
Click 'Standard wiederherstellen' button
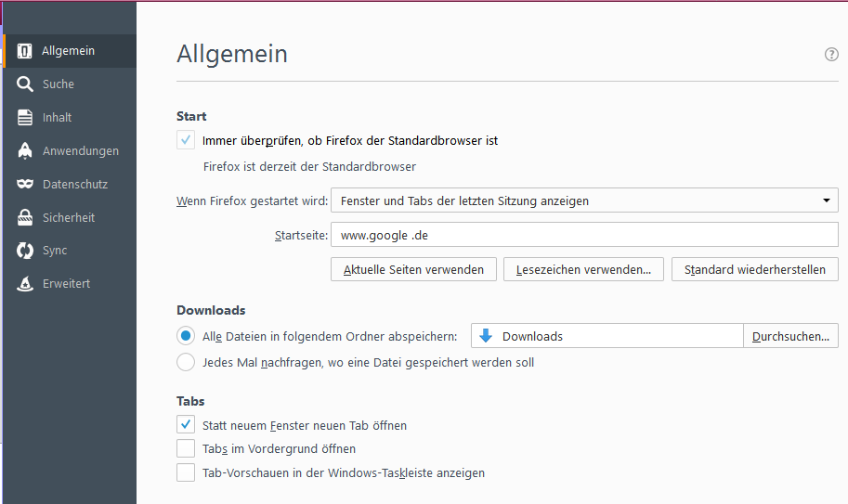(x=755, y=269)
